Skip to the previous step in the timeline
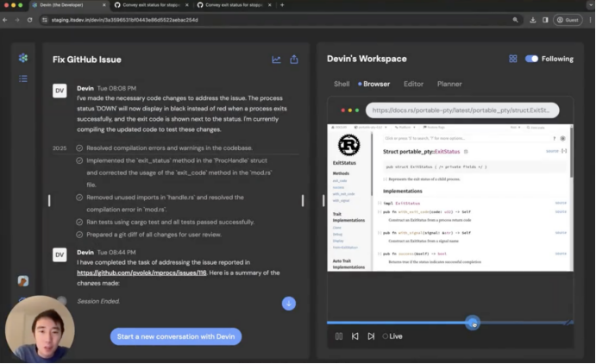The image size is (596, 364). [354, 336]
